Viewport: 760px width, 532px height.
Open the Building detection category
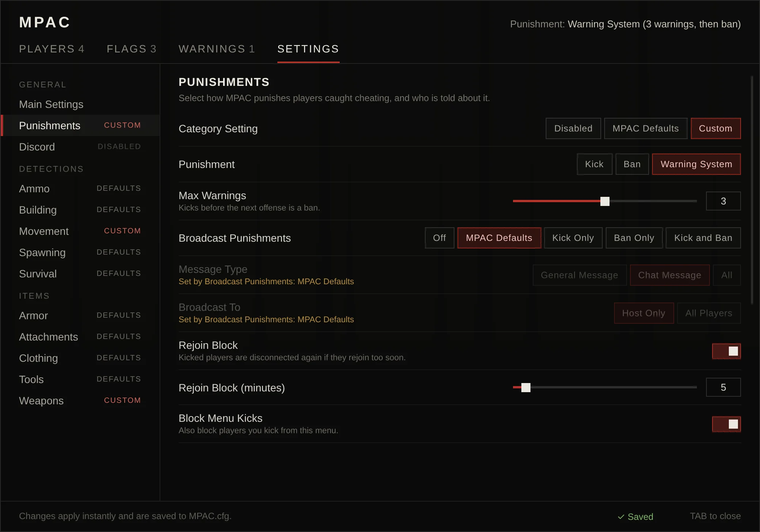(x=80, y=210)
